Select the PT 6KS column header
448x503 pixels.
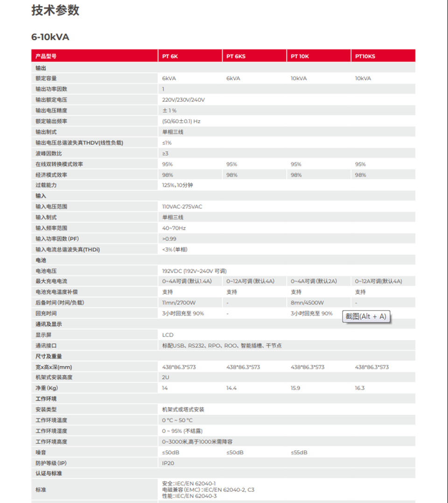point(236,56)
